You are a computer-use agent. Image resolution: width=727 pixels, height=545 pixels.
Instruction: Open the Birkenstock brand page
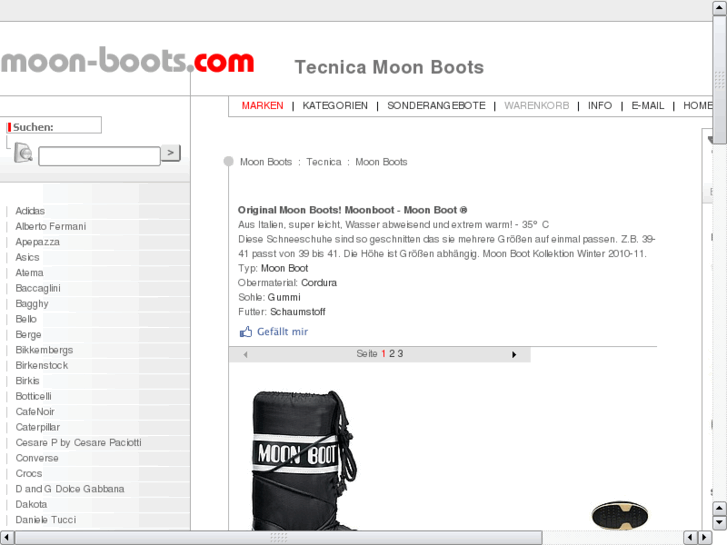click(42, 365)
